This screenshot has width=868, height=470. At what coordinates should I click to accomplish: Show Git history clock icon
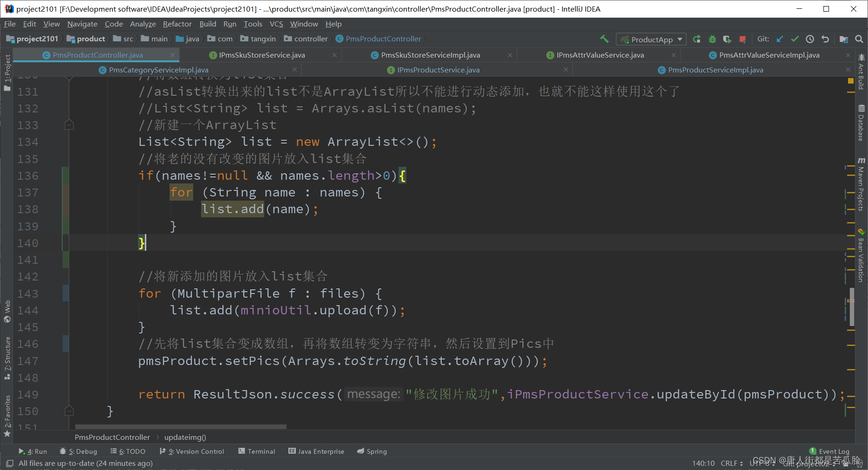[810, 39]
